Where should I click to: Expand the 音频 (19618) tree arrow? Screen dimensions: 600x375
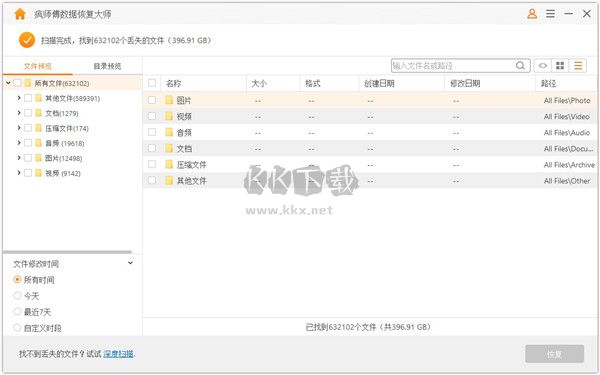pos(19,143)
